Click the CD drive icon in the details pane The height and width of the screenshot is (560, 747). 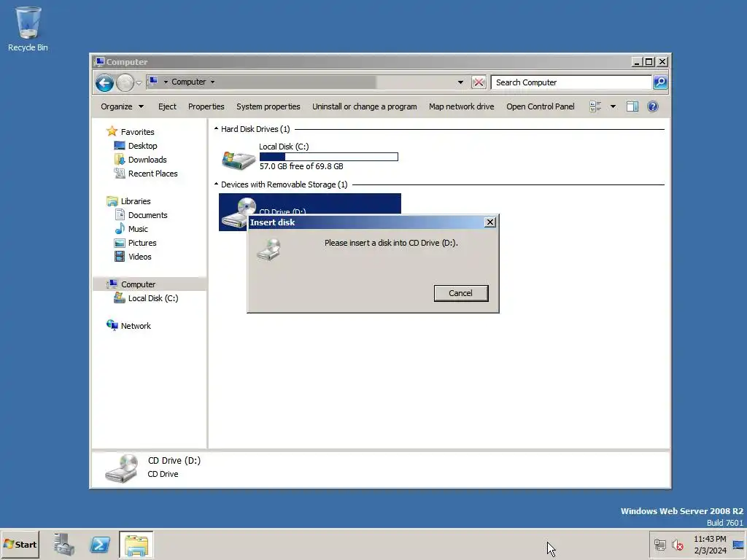click(x=122, y=469)
